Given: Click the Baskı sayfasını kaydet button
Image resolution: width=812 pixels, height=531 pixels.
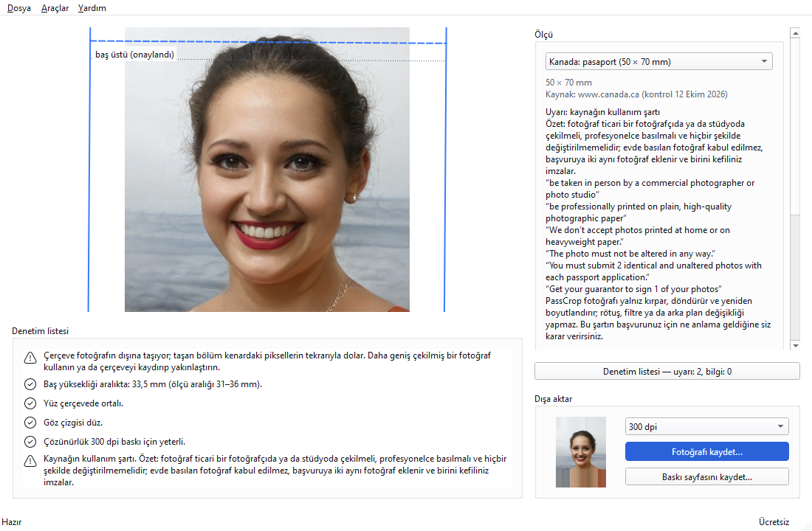Looking at the screenshot, I should coord(707,476).
